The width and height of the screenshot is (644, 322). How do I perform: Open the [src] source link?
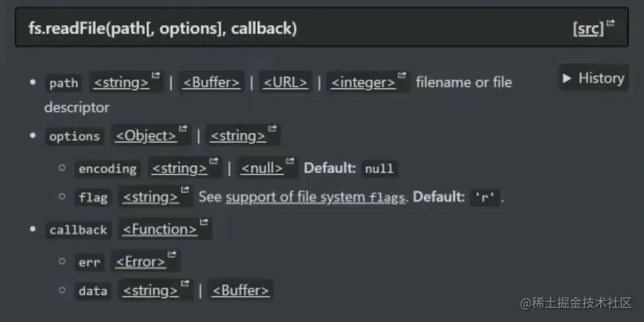(x=588, y=29)
